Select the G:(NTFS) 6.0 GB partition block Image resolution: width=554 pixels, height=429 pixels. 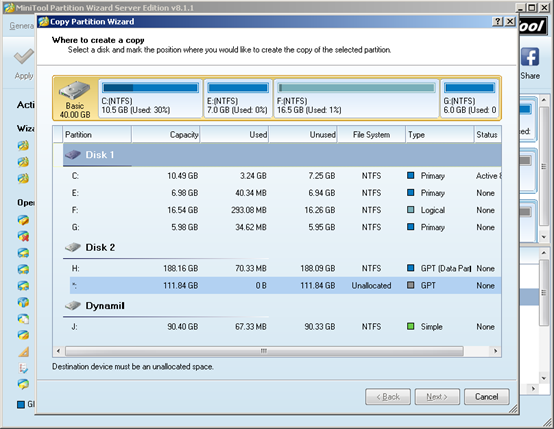tap(470, 98)
